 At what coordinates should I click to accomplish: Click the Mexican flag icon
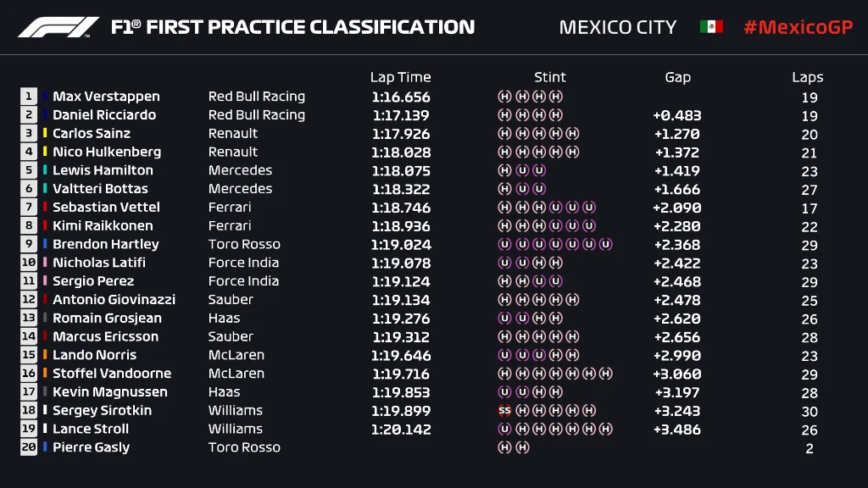pos(711,27)
